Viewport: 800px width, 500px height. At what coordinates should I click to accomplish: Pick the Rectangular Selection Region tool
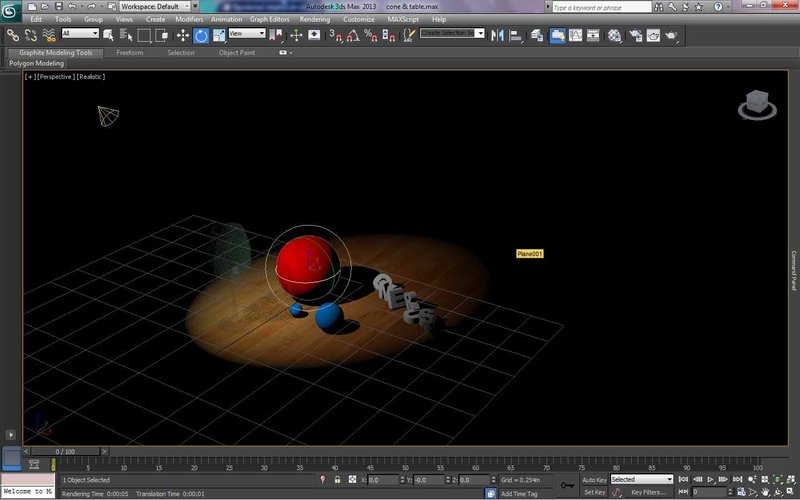pos(144,35)
